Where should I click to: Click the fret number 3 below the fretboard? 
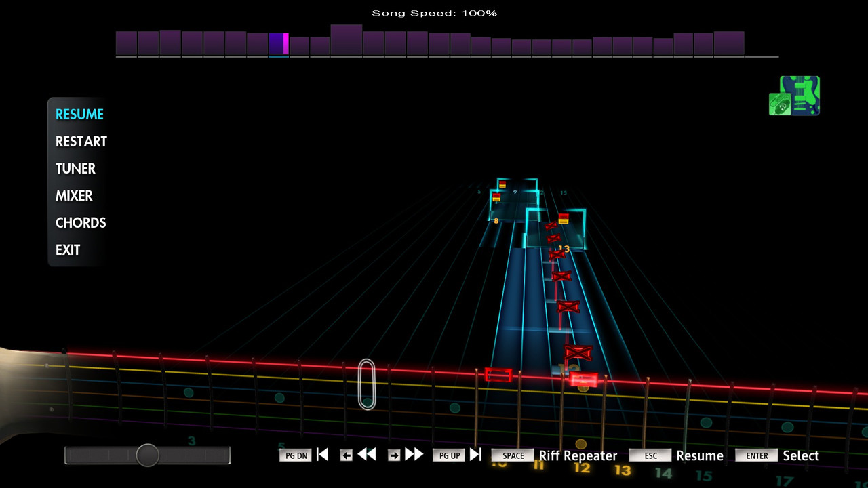(192, 441)
